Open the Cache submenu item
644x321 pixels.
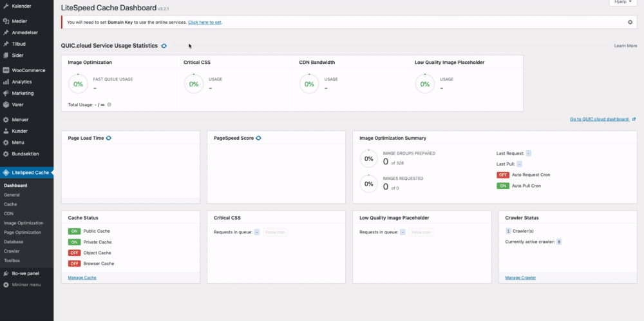coord(11,204)
